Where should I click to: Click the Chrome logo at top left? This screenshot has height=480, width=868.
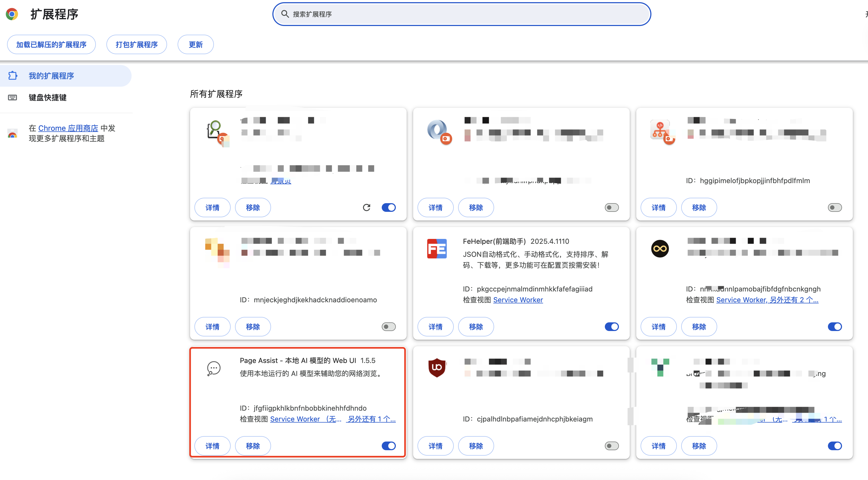tap(12, 14)
